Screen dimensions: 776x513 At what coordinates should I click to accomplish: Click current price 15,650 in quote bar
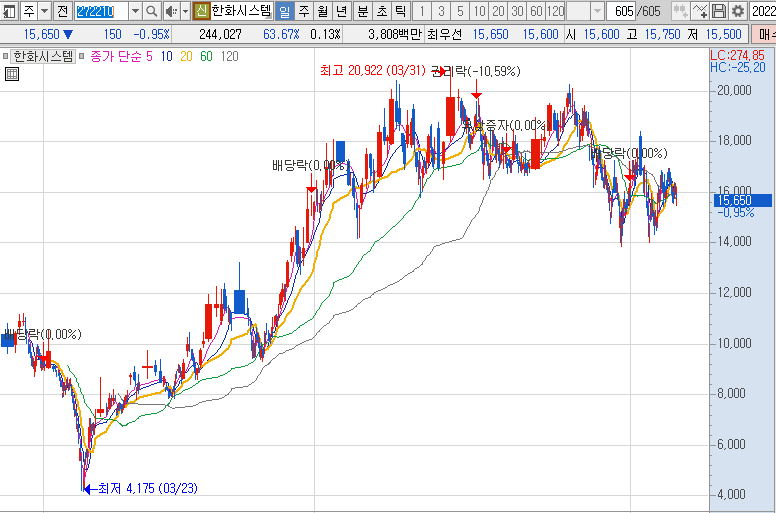[42, 34]
